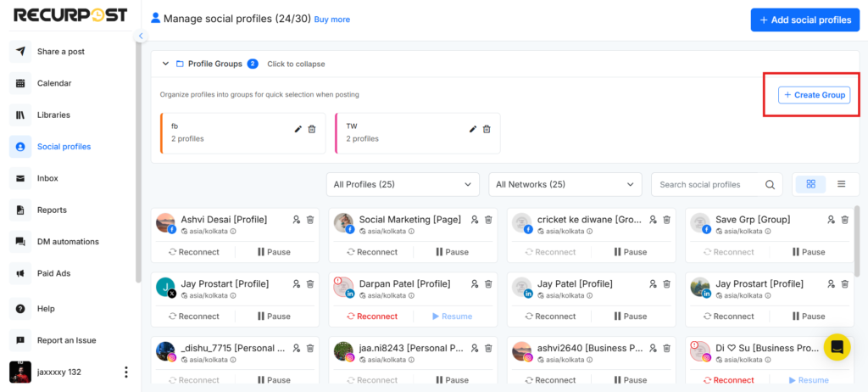Click the Search social profiles field
Viewport: 868px width, 392px height.
point(709,185)
